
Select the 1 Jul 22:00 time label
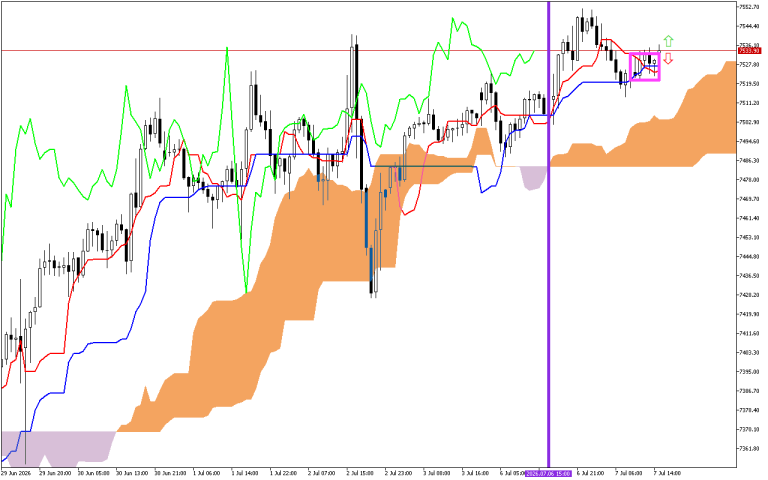coord(283,474)
